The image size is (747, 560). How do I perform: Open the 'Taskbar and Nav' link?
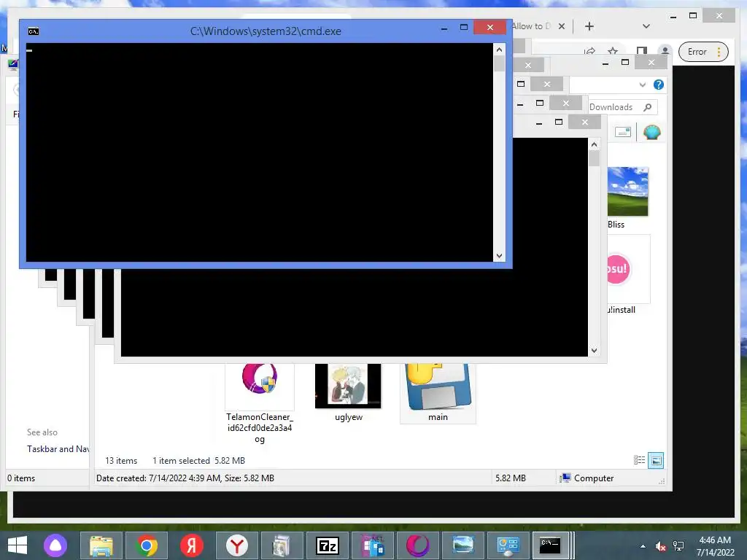pos(58,449)
